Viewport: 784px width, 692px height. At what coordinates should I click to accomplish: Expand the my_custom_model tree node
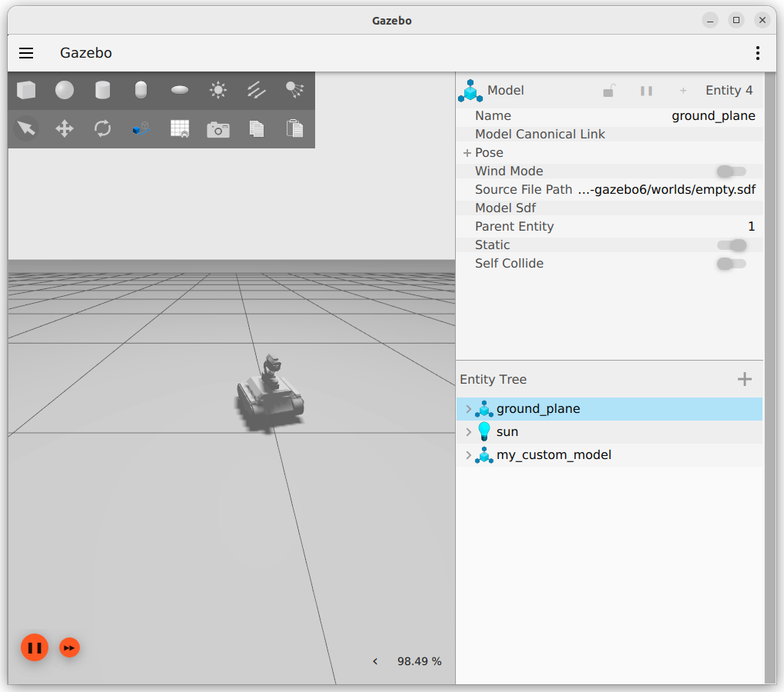[x=469, y=455]
